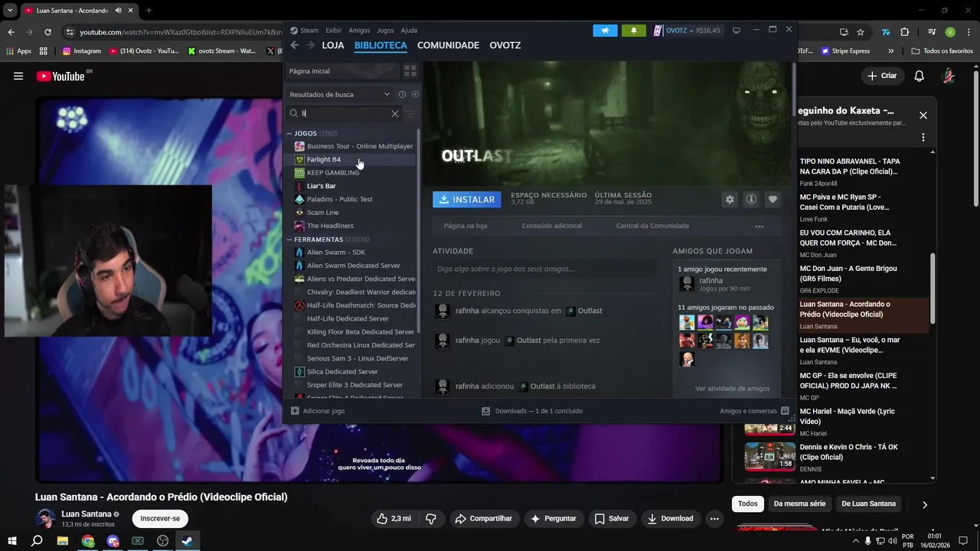Show more bookmarks chevron in Chrome

pos(890,51)
